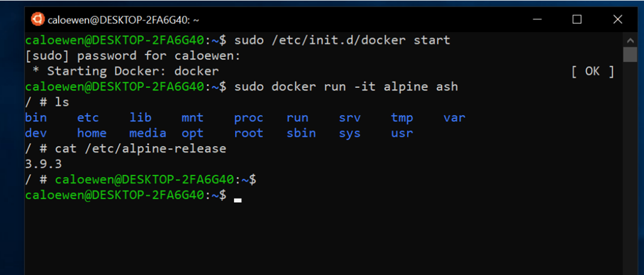Maximize the terminal window
The width and height of the screenshot is (644, 275).
[577, 19]
